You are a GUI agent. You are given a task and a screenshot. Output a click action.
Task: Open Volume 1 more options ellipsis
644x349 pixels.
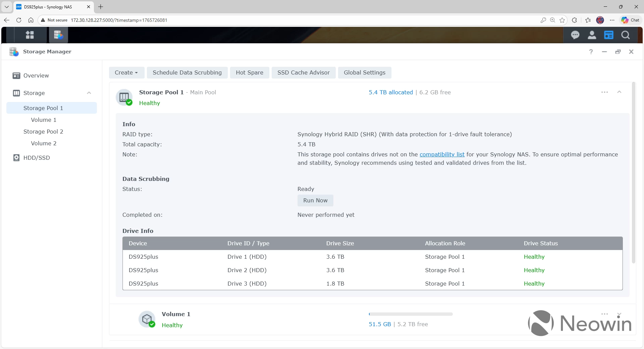click(x=604, y=314)
